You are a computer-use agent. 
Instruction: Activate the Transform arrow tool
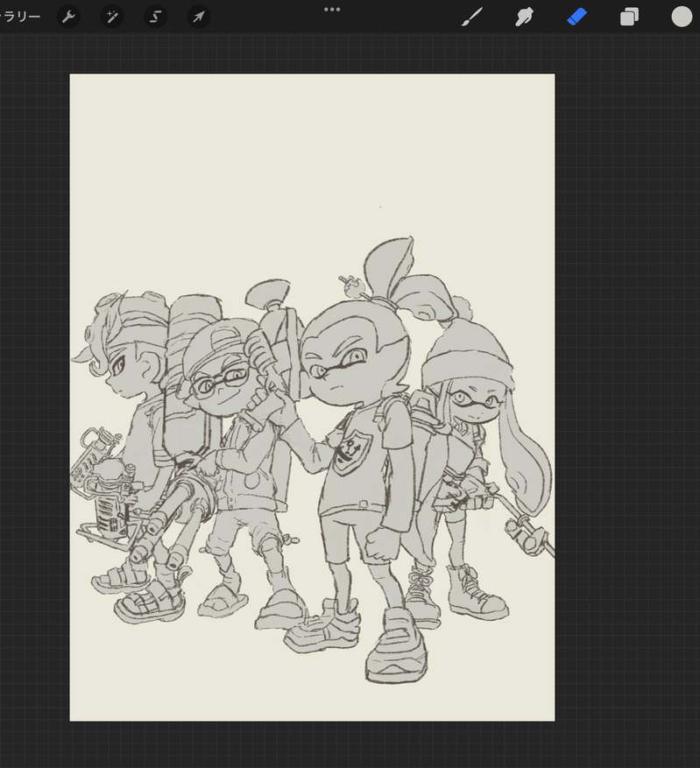point(199,18)
